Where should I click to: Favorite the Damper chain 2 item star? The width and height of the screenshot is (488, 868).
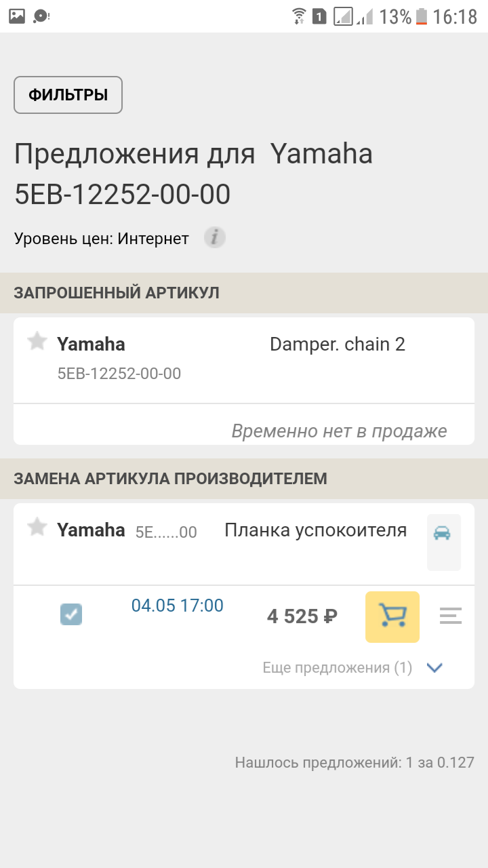coord(37,342)
